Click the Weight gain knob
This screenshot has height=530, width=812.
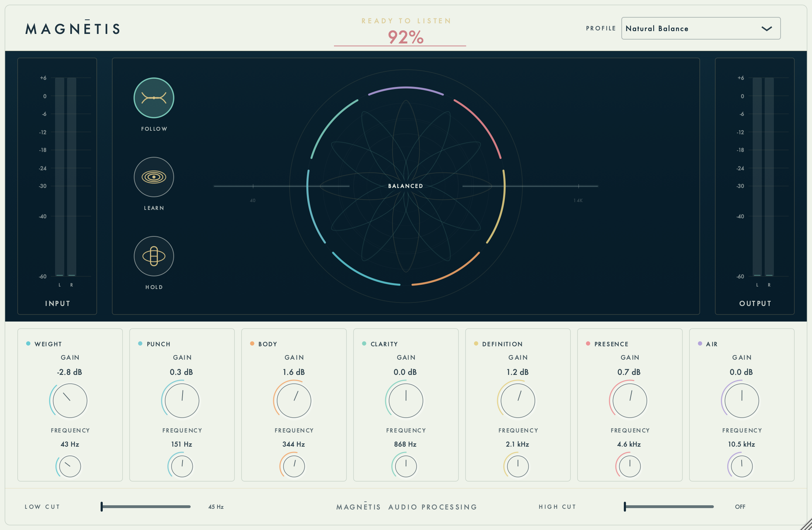(70, 401)
